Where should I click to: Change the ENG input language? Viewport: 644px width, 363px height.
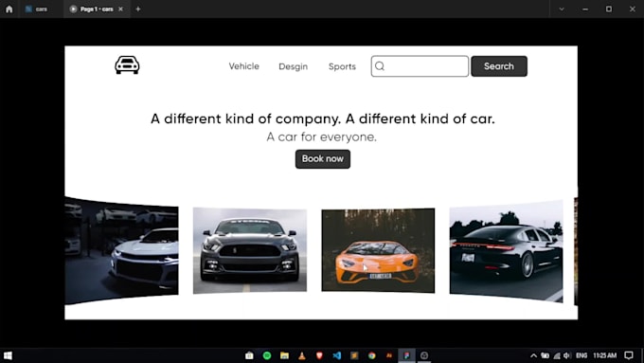pos(581,355)
